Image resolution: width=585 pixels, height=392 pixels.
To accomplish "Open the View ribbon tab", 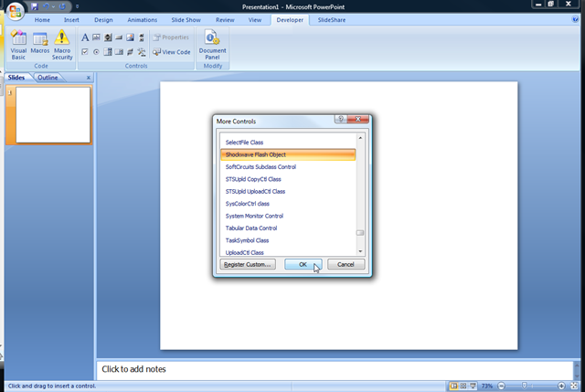I will pyautogui.click(x=255, y=20).
